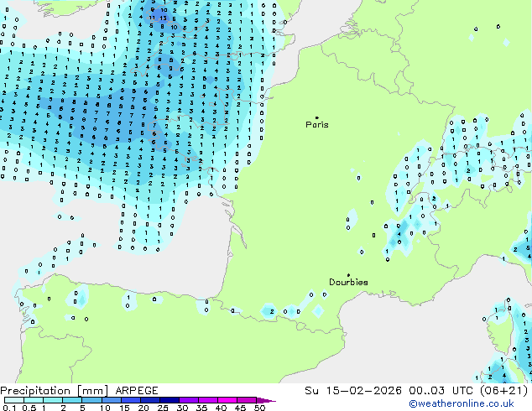532x411 pixels.
Task: Select the lightest 0.1 mm legend swatch
Action: coord(14,400)
